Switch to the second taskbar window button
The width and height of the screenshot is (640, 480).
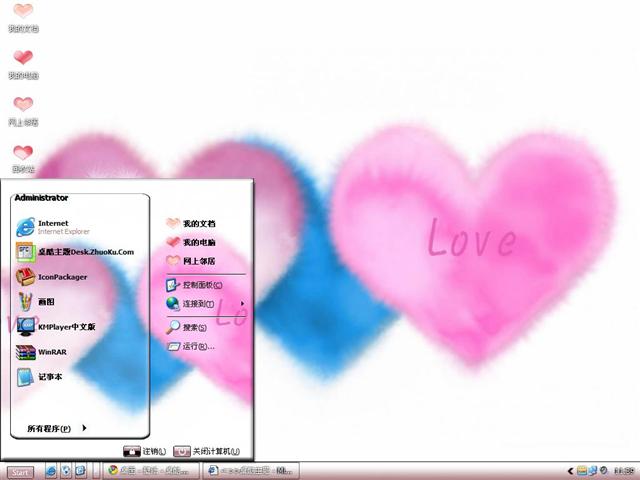[x=251, y=471]
